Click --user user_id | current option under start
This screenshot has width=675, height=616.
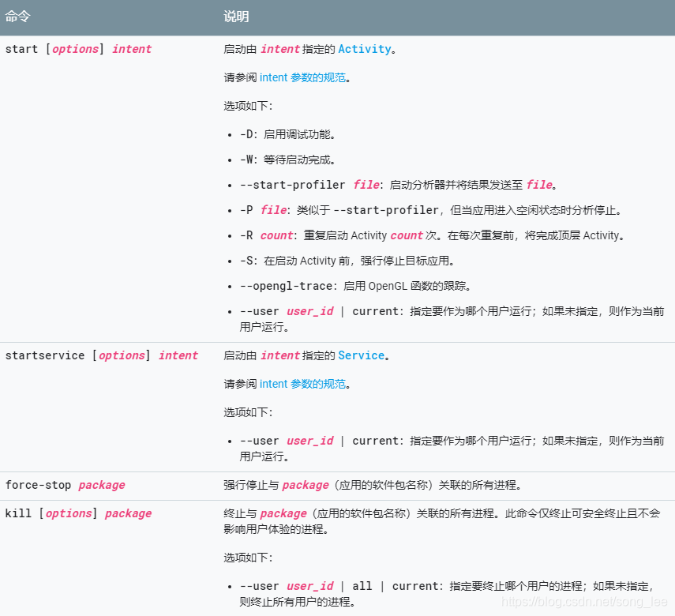pyautogui.click(x=452, y=319)
